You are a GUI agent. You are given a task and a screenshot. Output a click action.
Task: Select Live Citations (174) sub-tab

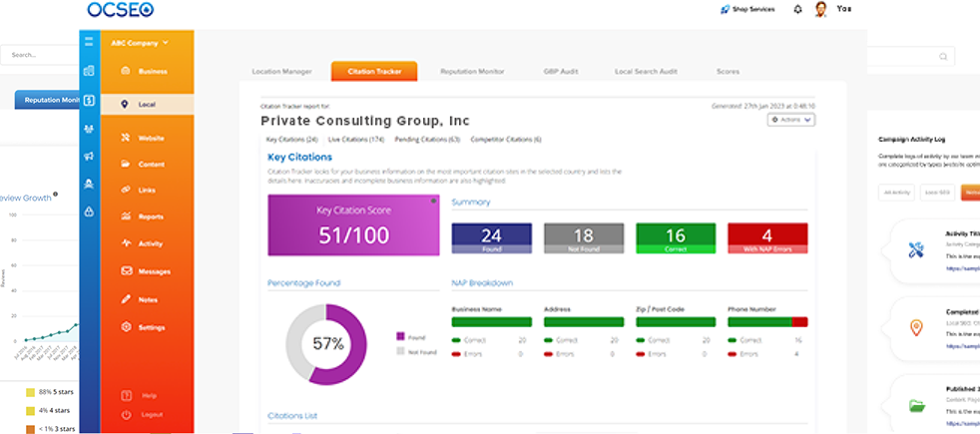355,140
